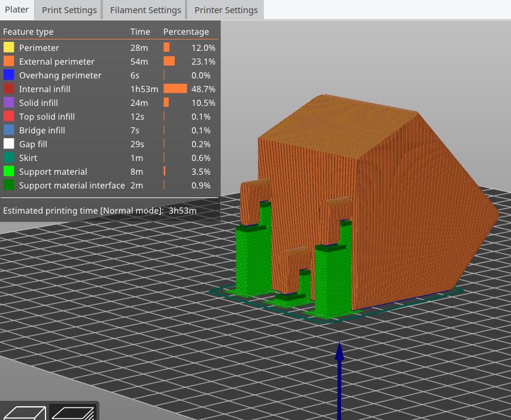Screen dimensions: 511x420
Task: Click the 'Internal infill' feature label
Action: [x=45, y=89]
